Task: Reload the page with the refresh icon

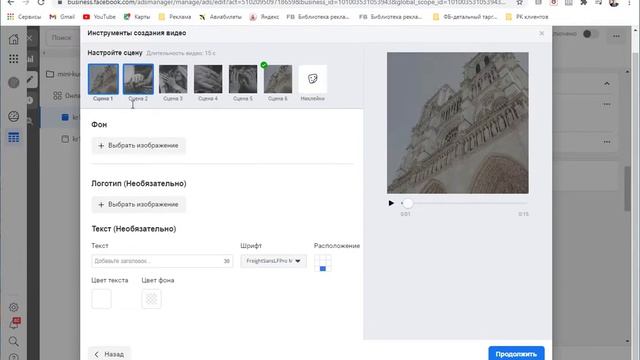Action: [41, 2]
